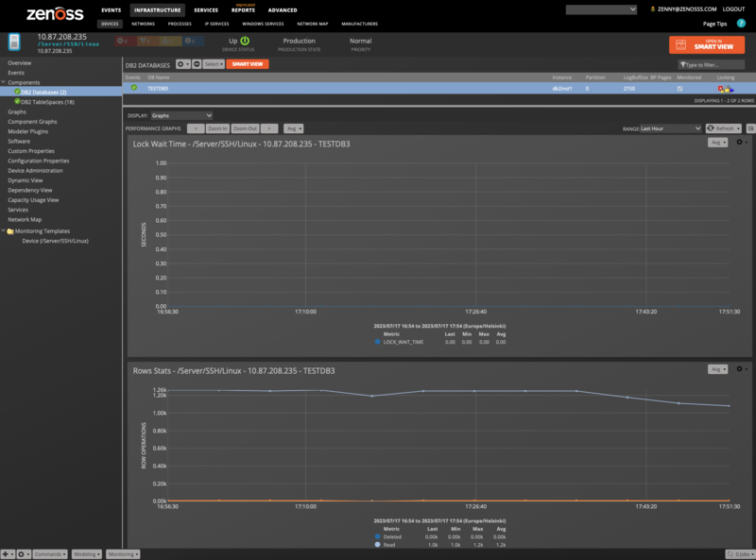Click the filter funnel icon
Image resolution: width=756 pixels, height=560 pixels.
click(x=682, y=64)
